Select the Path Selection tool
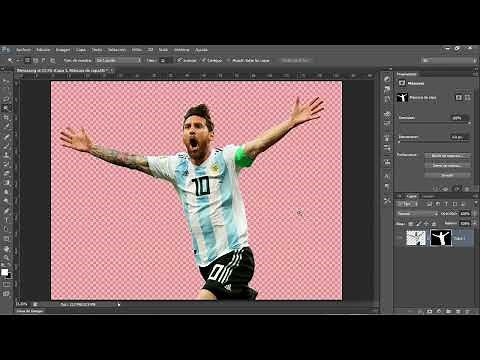Image resolution: width=480 pixels, height=360 pixels. 6,229
